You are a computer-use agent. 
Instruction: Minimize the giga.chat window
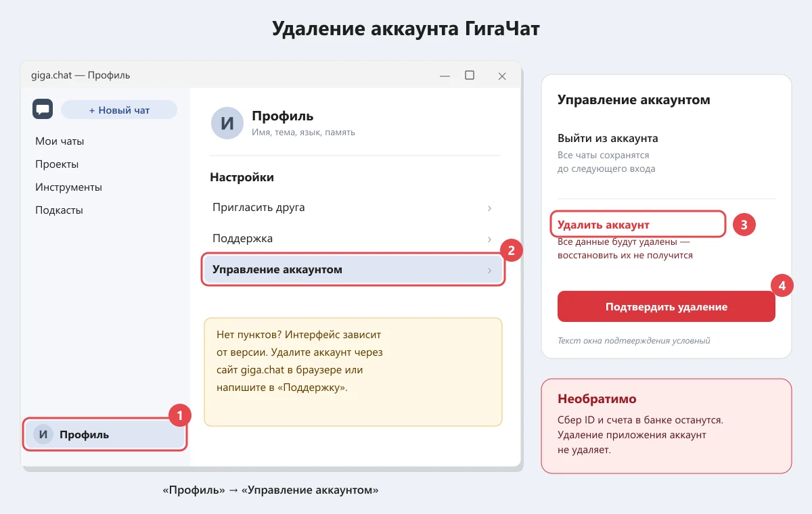pyautogui.click(x=445, y=76)
